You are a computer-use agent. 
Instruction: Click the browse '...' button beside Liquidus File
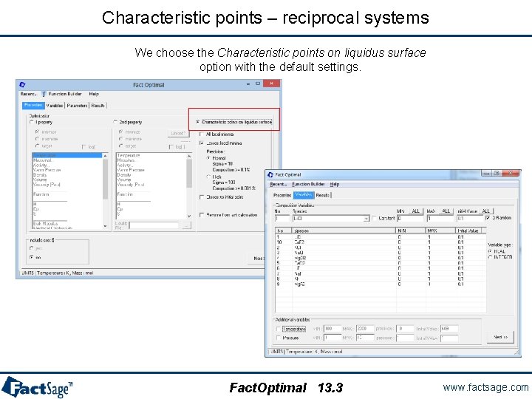pyautogui.click(x=186, y=225)
